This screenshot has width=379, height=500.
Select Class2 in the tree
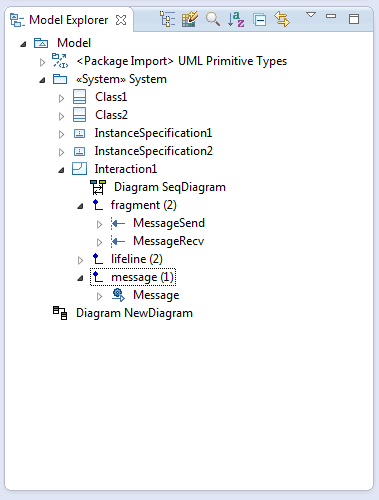(111, 115)
